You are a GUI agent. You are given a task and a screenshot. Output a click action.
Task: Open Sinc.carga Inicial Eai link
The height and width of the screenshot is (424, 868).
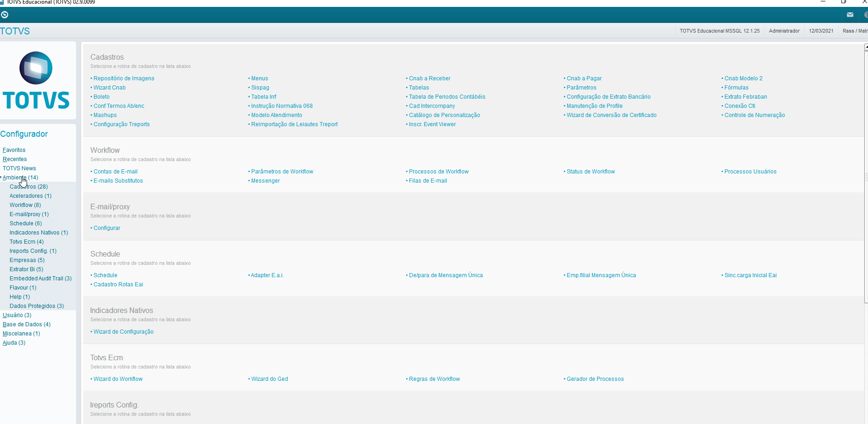click(x=750, y=275)
